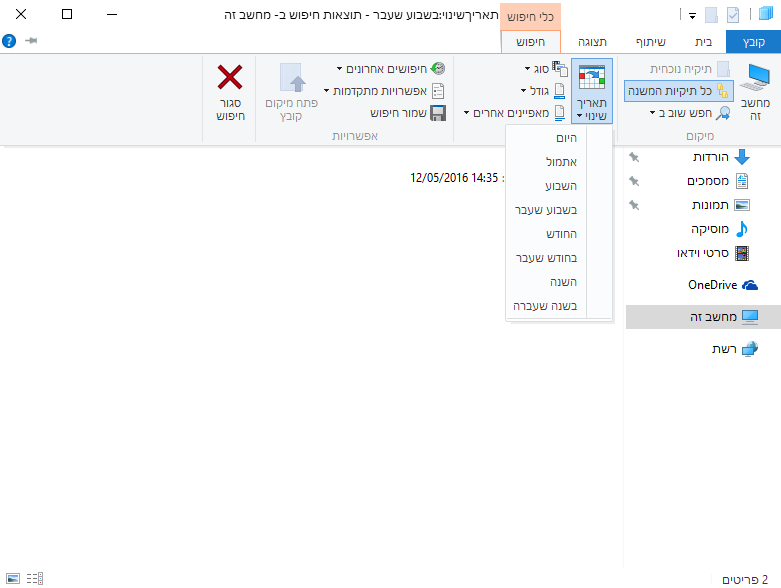The image size is (781, 588).
Task: Open Quick Access Toolbar customize arrow
Action: (x=692, y=15)
